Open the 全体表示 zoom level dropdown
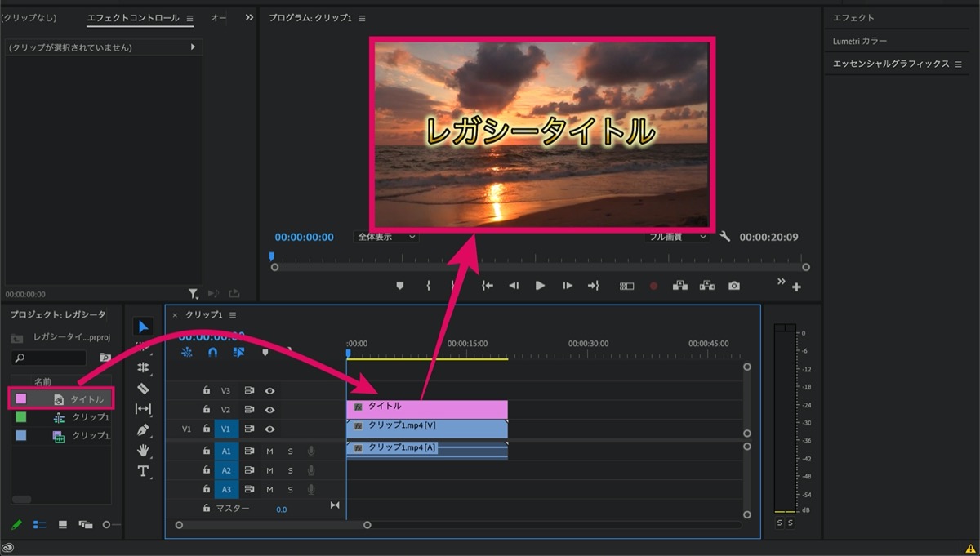The width and height of the screenshot is (980, 556). point(386,237)
